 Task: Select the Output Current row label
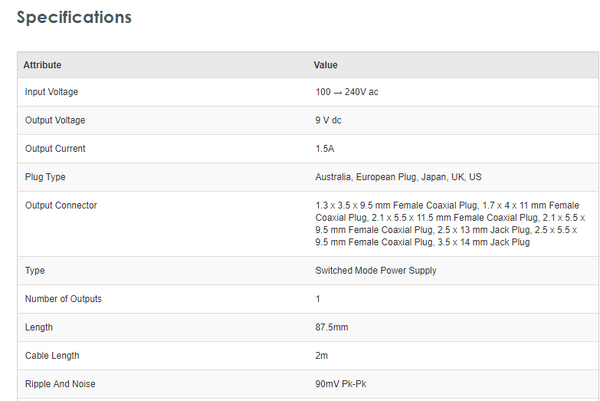click(55, 148)
